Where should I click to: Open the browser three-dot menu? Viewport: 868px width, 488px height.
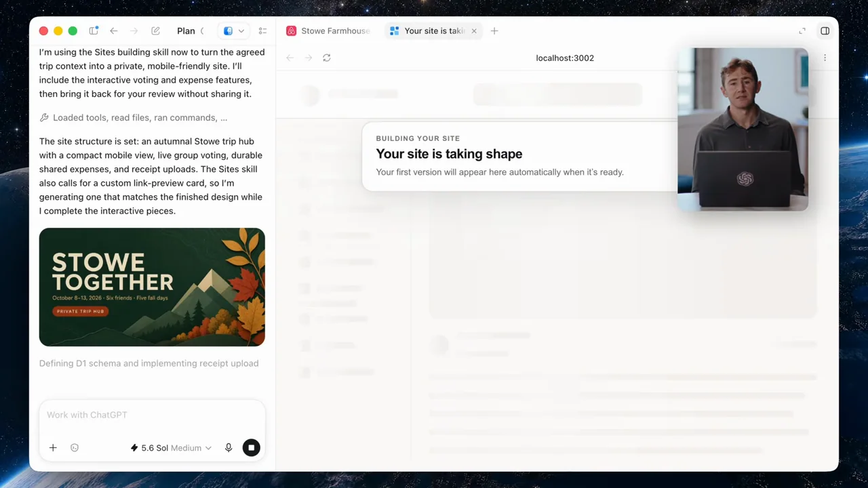825,58
